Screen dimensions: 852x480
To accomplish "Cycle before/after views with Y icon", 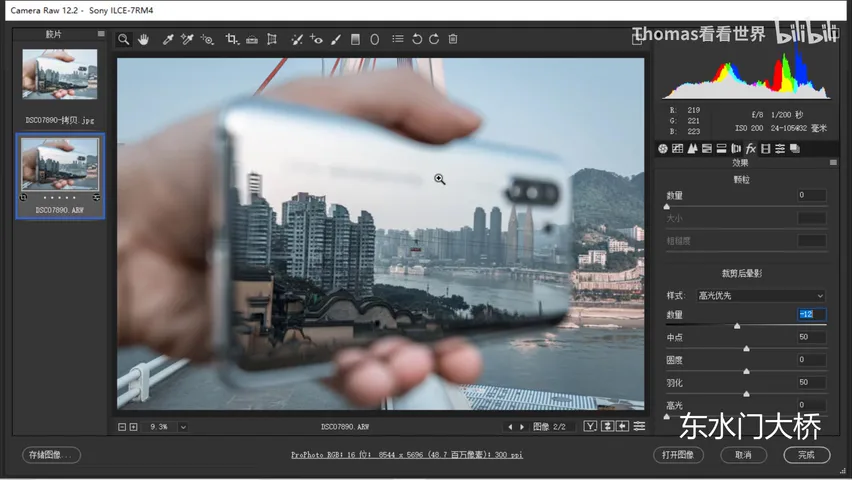I will tap(591, 427).
